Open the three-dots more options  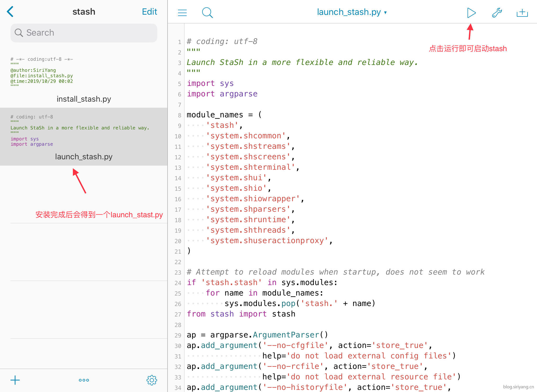(84, 380)
